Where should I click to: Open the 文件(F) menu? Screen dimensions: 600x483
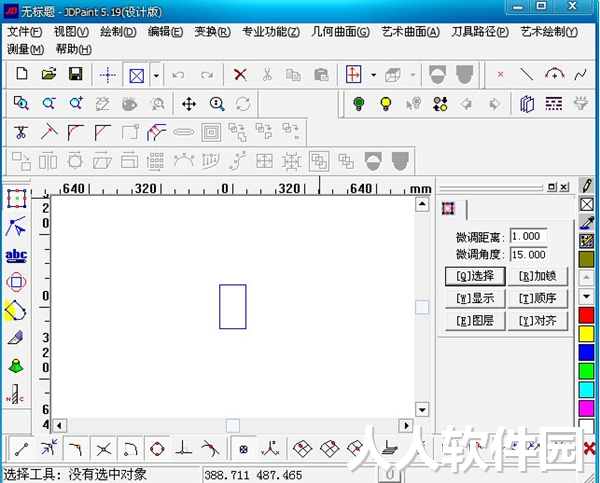(24, 32)
